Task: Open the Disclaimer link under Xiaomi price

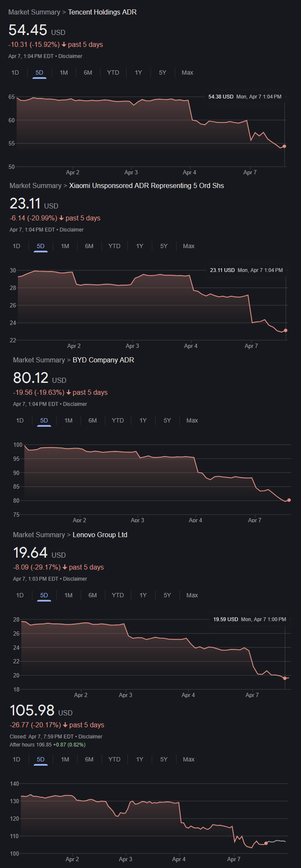Action: point(72,230)
